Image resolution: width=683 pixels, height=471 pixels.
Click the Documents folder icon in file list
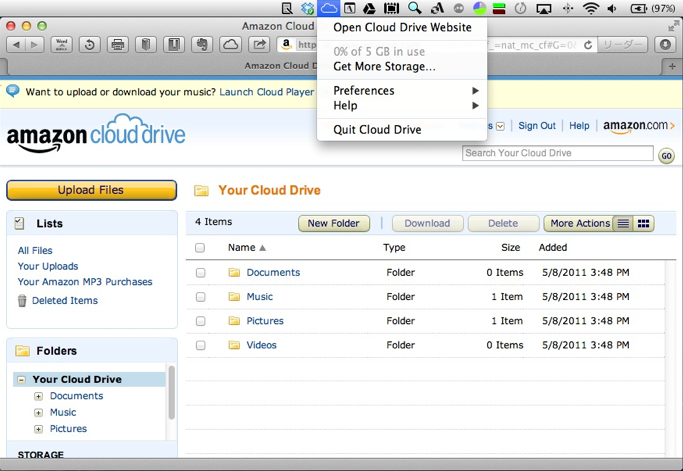[234, 273]
